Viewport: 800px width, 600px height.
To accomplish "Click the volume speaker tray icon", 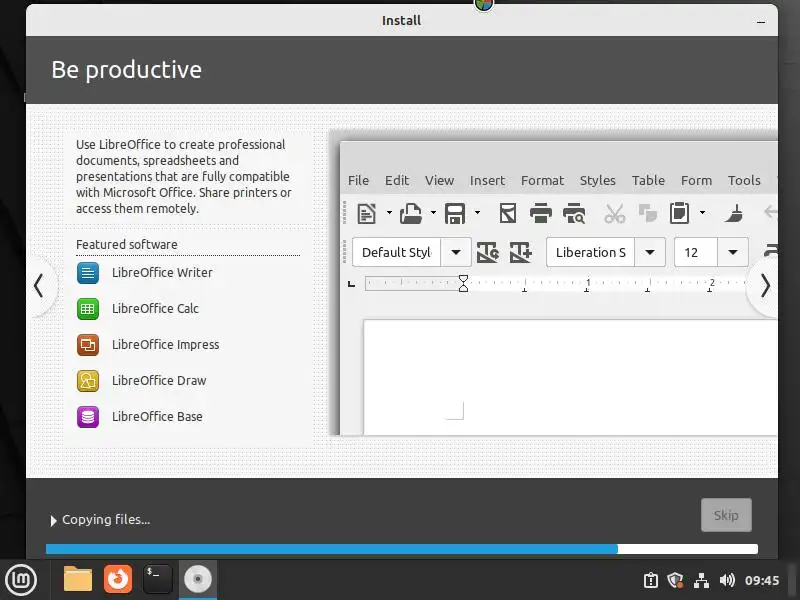I will tap(727, 581).
